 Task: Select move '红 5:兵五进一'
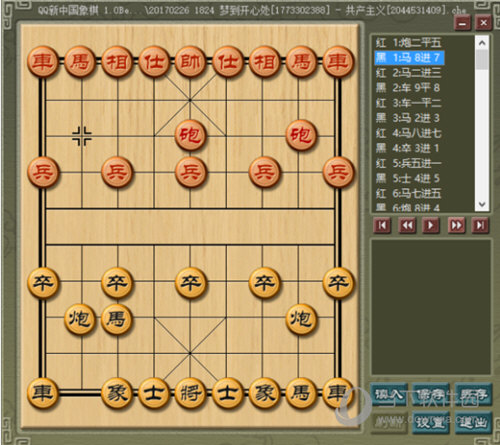click(409, 163)
